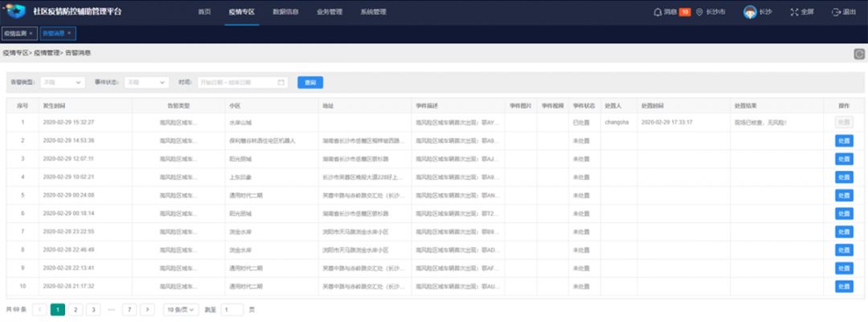
Task: Click timestamp 2020-02-29 00:24:08
Action: [68, 195]
